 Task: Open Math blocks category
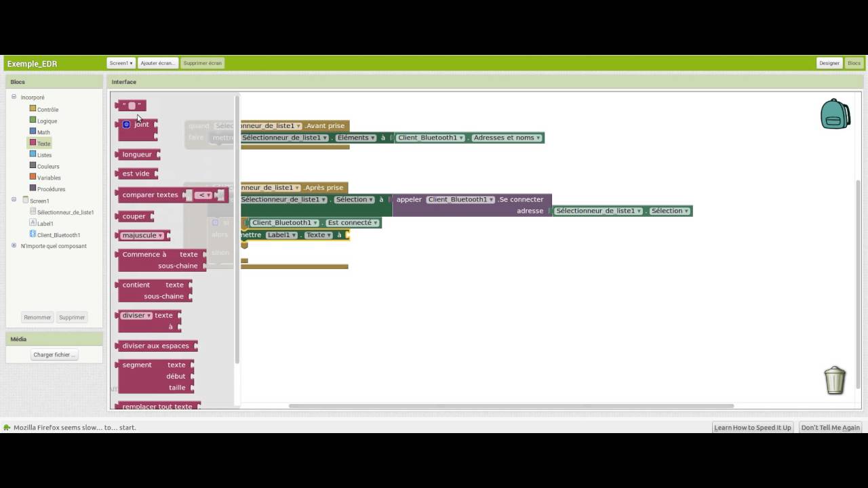point(43,132)
